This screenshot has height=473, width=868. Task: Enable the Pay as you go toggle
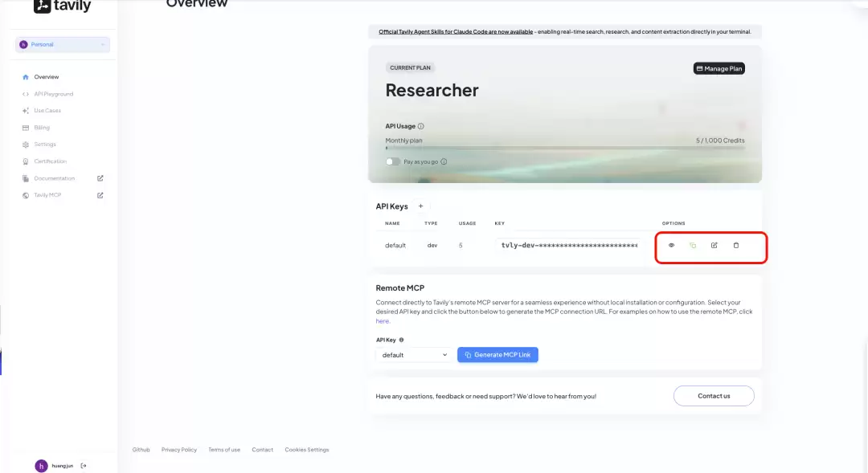point(393,161)
